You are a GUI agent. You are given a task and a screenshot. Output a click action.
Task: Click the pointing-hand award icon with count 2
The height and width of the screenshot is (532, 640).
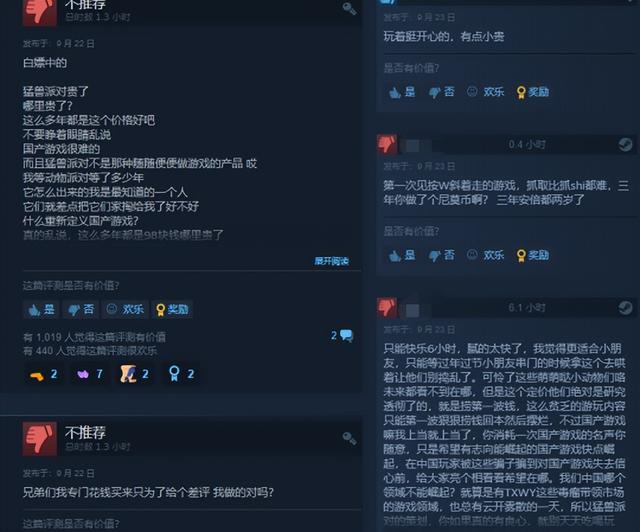pyautogui.click(x=43, y=374)
